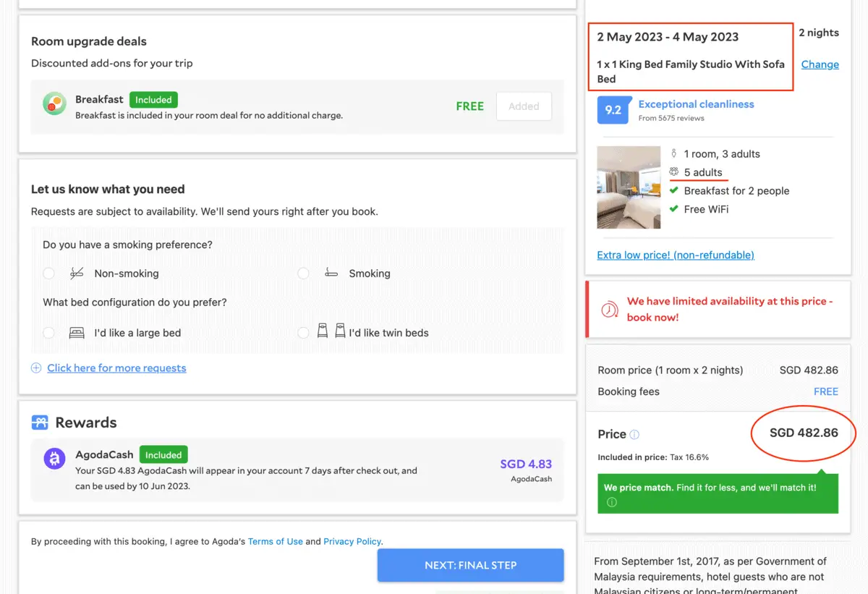Open Agoda's Terms of Use
Viewport: 868px width, 594px height.
click(275, 541)
